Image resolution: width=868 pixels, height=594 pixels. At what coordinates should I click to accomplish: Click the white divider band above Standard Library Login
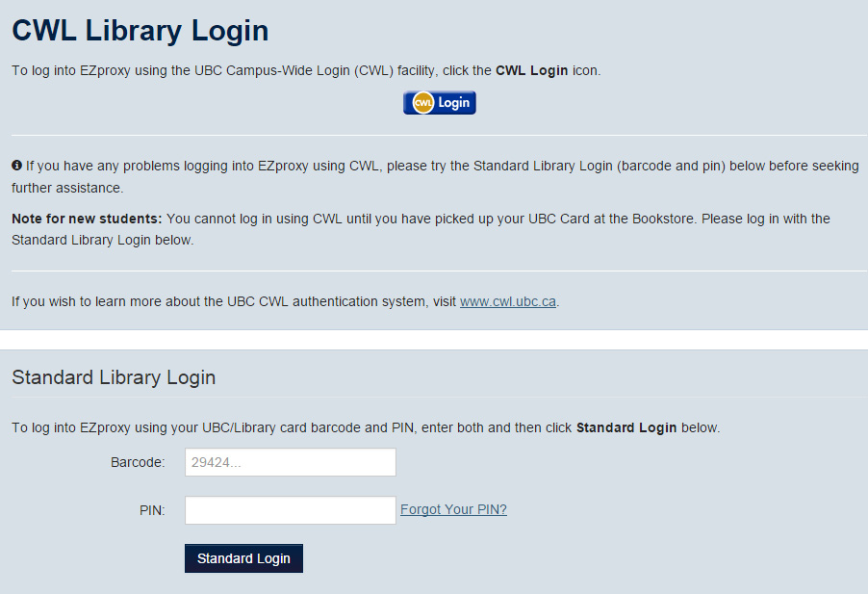pos(433,340)
